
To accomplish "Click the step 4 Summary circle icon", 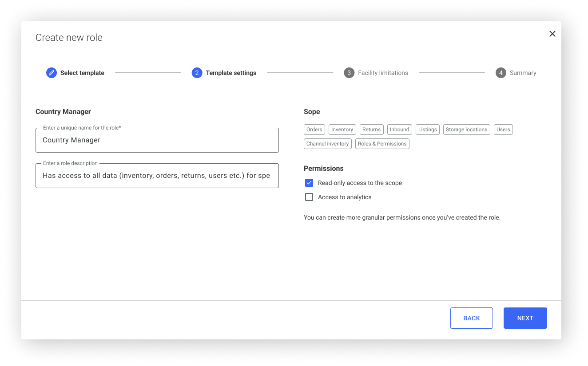I will pyautogui.click(x=501, y=73).
